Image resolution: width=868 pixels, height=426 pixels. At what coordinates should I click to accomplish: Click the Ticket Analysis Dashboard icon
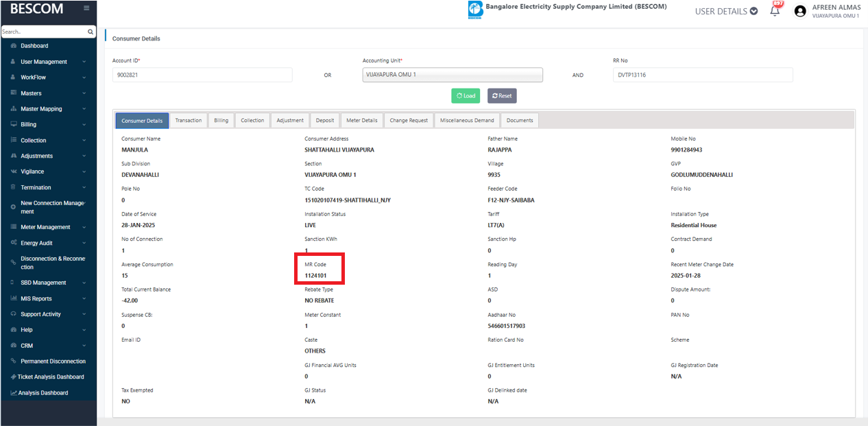point(14,377)
